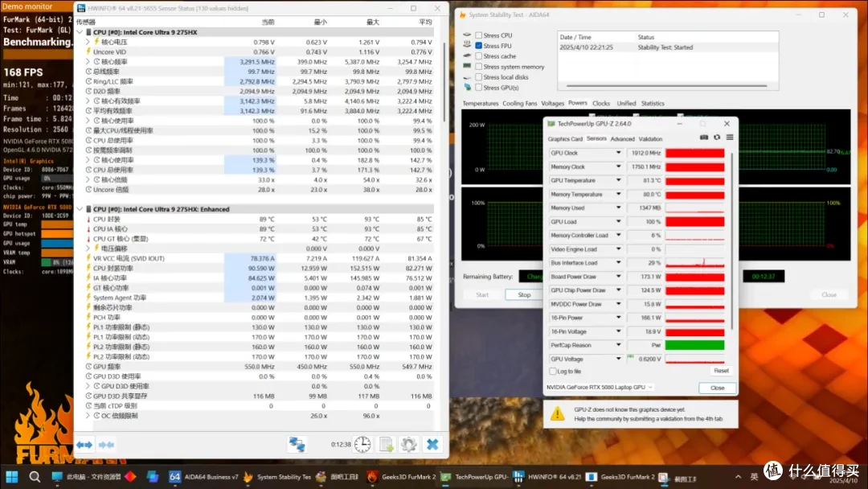Reset HWiNFO min/max values via clock icon
Image resolution: width=868 pixels, height=489 pixels.
tap(362, 444)
